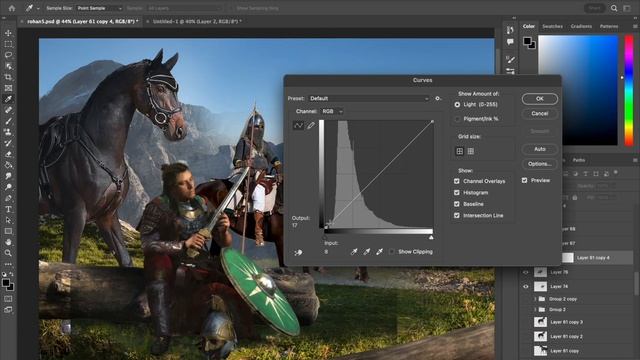The height and width of the screenshot is (360, 640).
Task: Select the Crop tool
Action: tap(8, 77)
